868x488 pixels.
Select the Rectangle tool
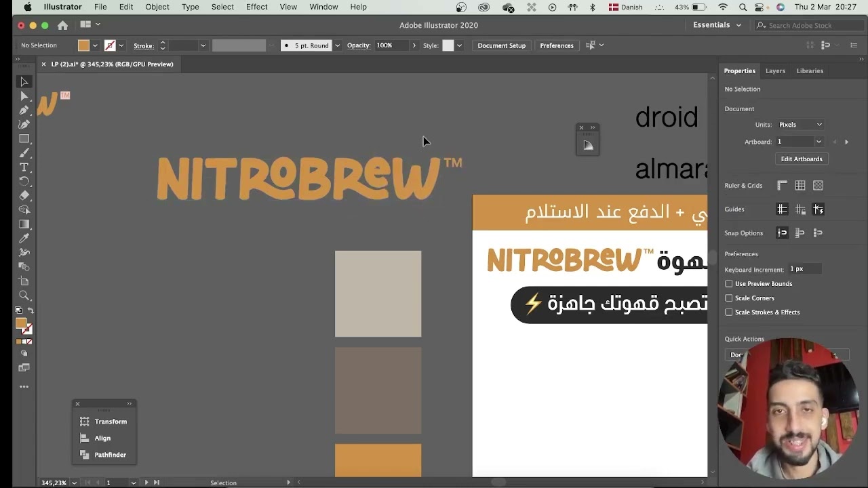coord(24,138)
